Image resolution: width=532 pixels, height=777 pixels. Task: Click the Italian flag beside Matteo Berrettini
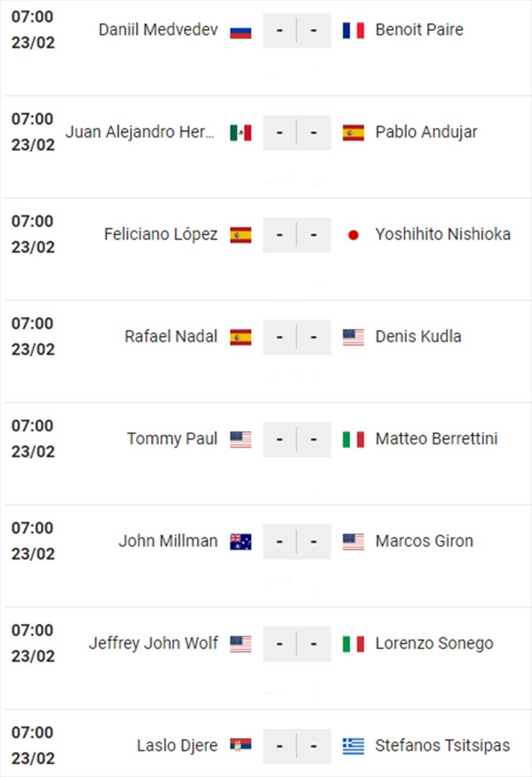(x=353, y=440)
